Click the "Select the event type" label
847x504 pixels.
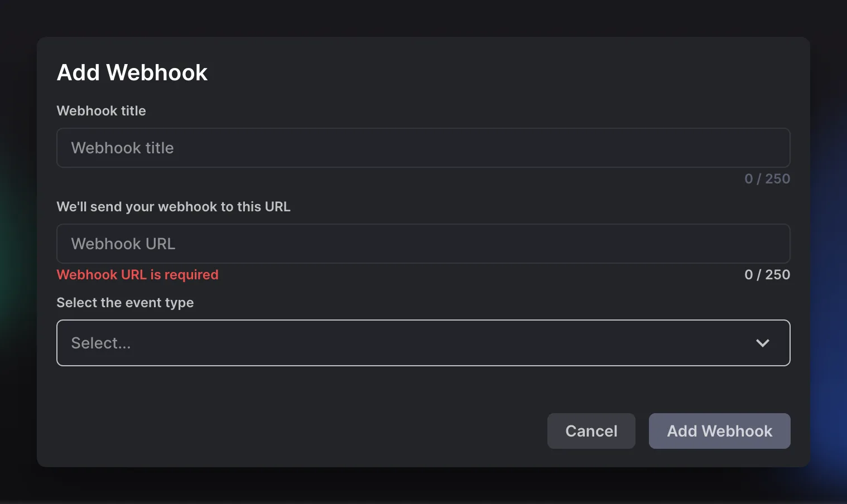point(125,302)
